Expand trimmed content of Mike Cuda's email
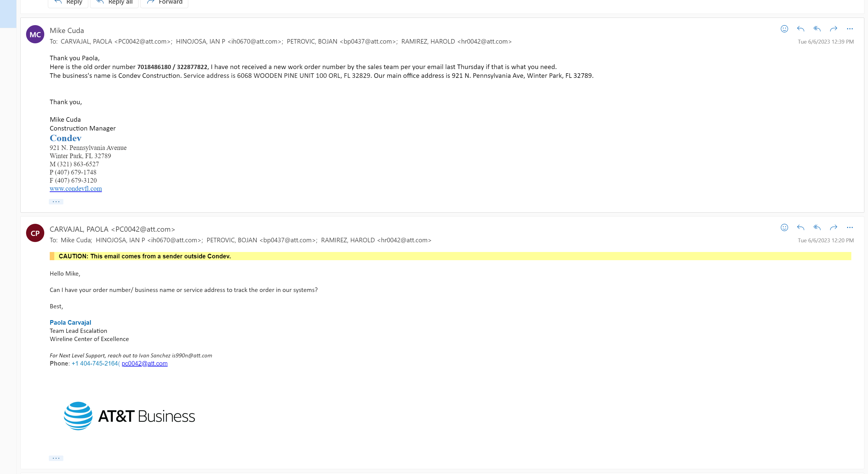 click(56, 201)
